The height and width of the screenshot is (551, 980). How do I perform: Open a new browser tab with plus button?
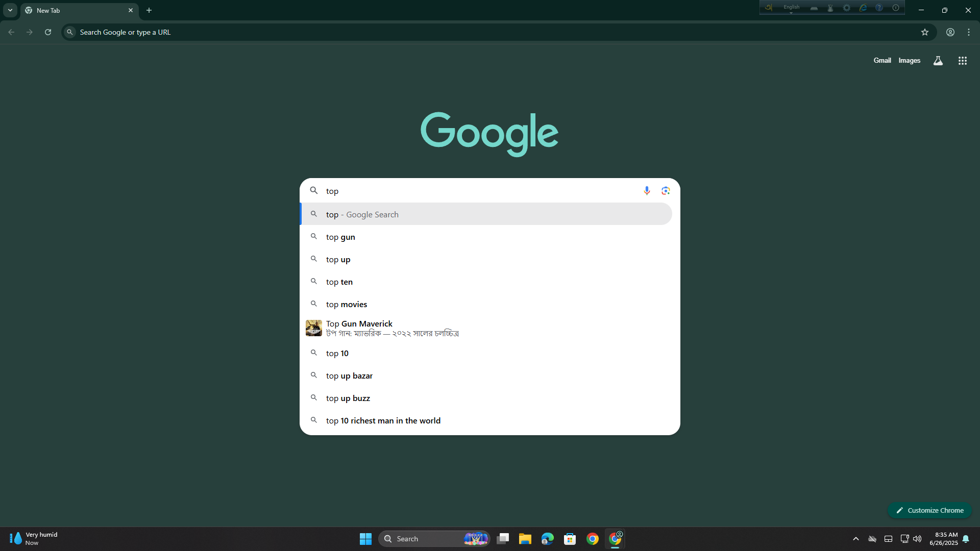[x=149, y=10]
